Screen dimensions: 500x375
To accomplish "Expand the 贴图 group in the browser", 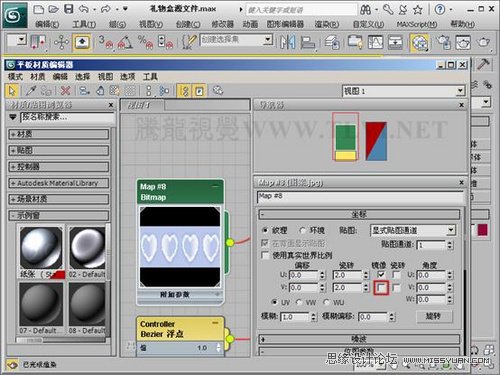I will [59, 150].
